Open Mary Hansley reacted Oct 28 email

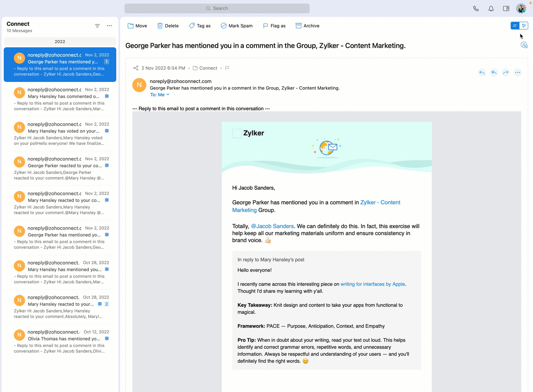click(x=60, y=307)
